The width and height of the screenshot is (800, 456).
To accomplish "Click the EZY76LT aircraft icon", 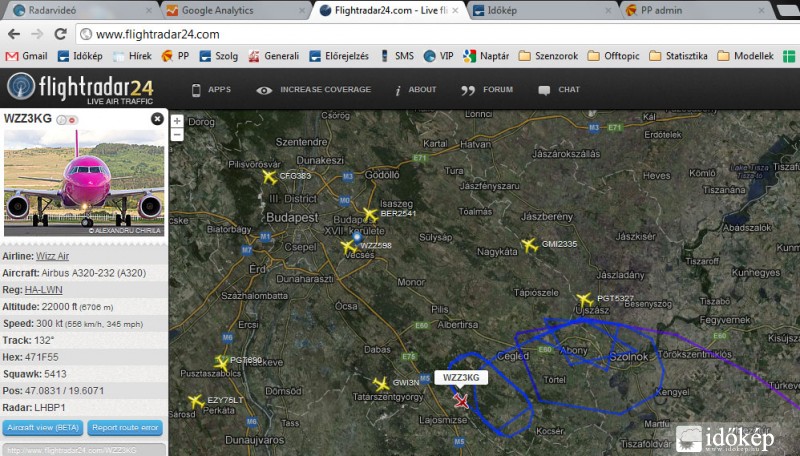I will pos(195,402).
